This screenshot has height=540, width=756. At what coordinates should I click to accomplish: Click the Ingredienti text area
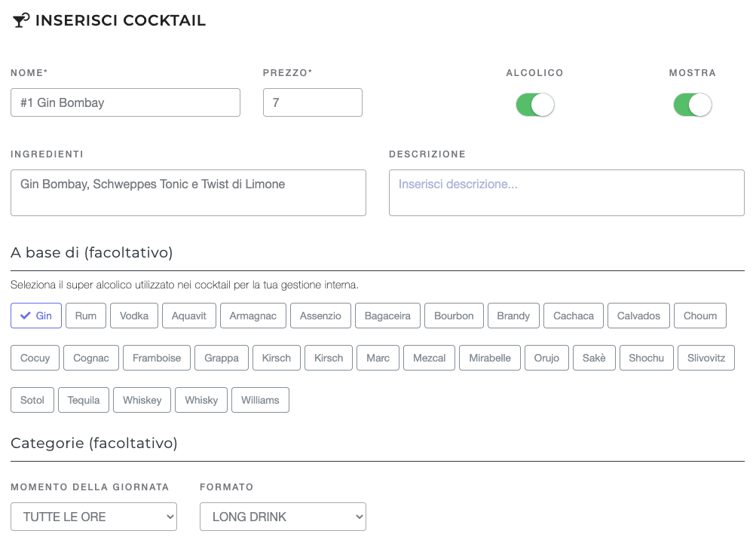[188, 193]
